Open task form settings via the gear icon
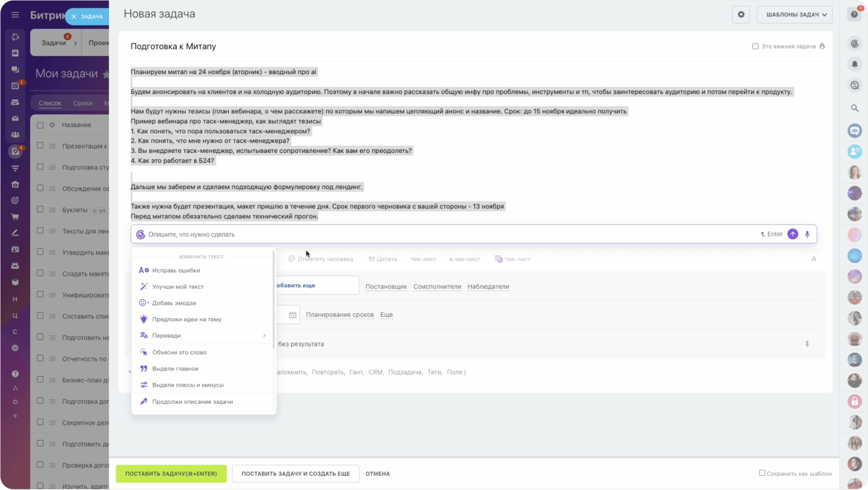Screen dimensions: 868x490 (741, 14)
